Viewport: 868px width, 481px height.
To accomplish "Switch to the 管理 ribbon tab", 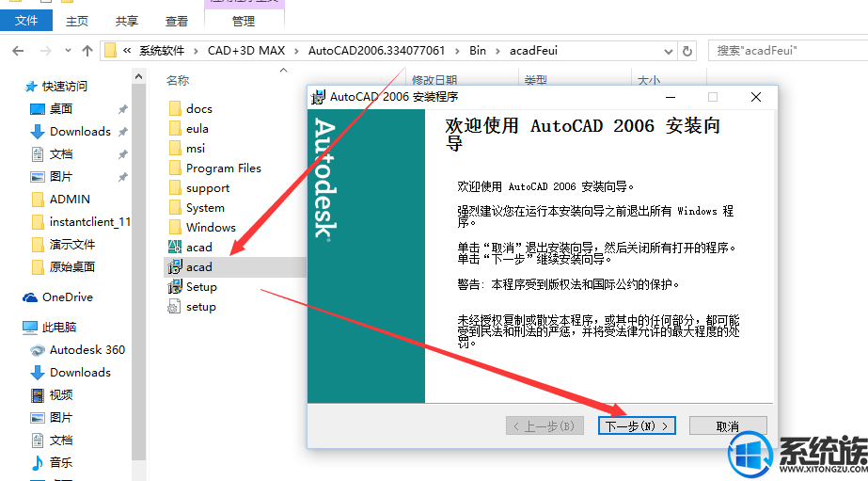I will coord(244,21).
